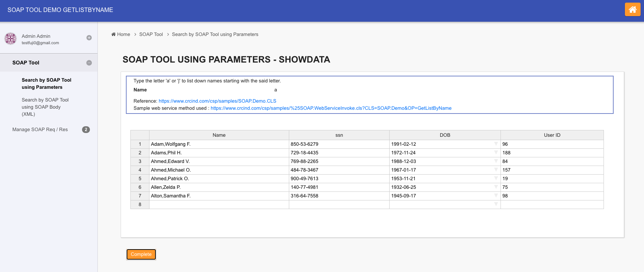The height and width of the screenshot is (272, 644).
Task: Open SOAP Tool breadcrumb link
Action: 151,34
